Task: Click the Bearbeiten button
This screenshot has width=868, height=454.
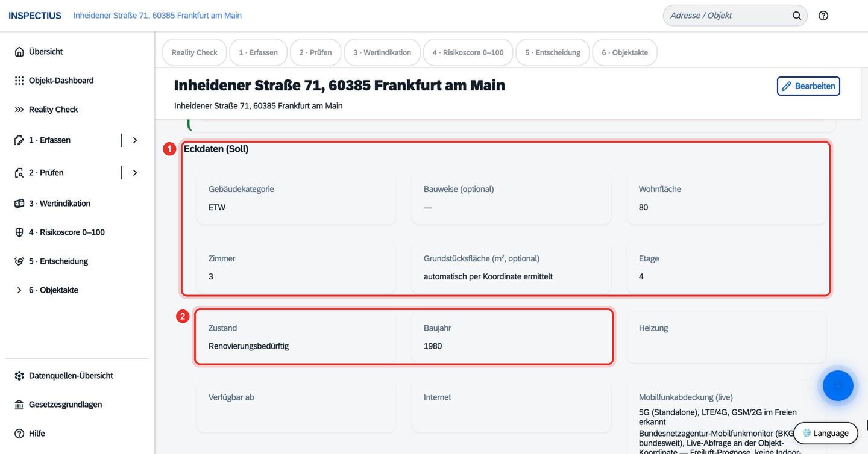Action: 808,86
